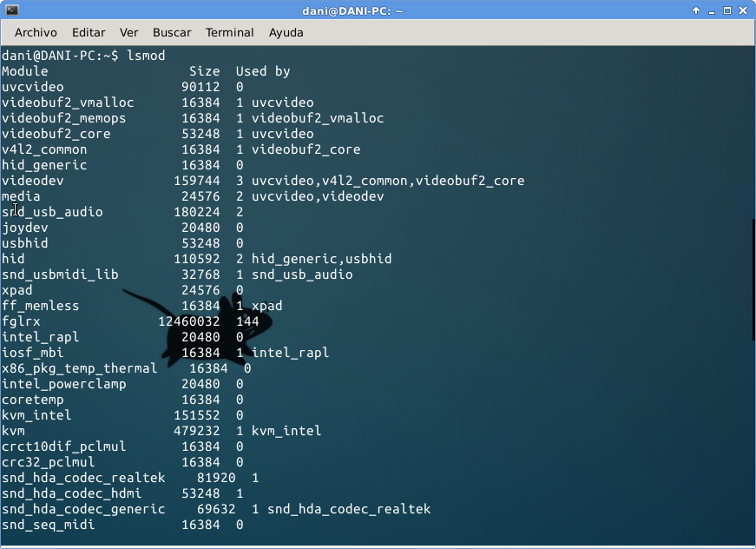Screen dimensions: 756x549
Task: Minimize the terminal window
Action: (712, 10)
